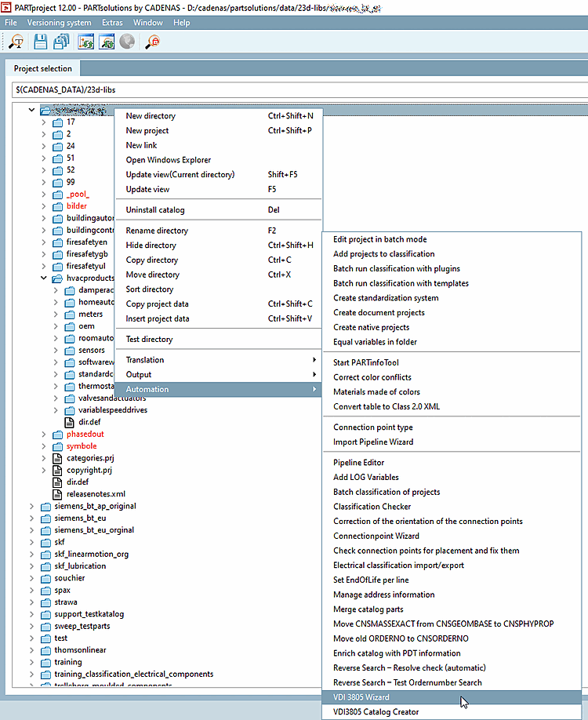This screenshot has width=588, height=720.
Task: Click the folder icon beside meters
Action: click(x=69, y=315)
